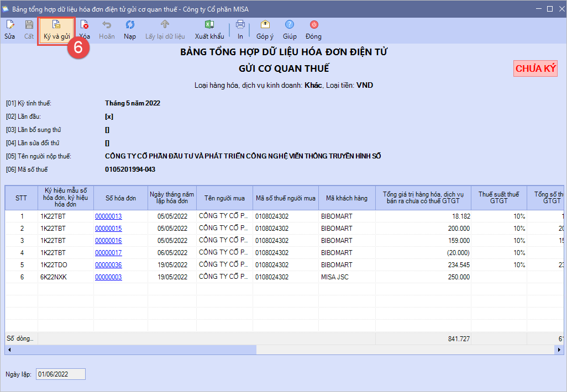Open invoice number 00000013 link
567x392 pixels.
tap(108, 216)
